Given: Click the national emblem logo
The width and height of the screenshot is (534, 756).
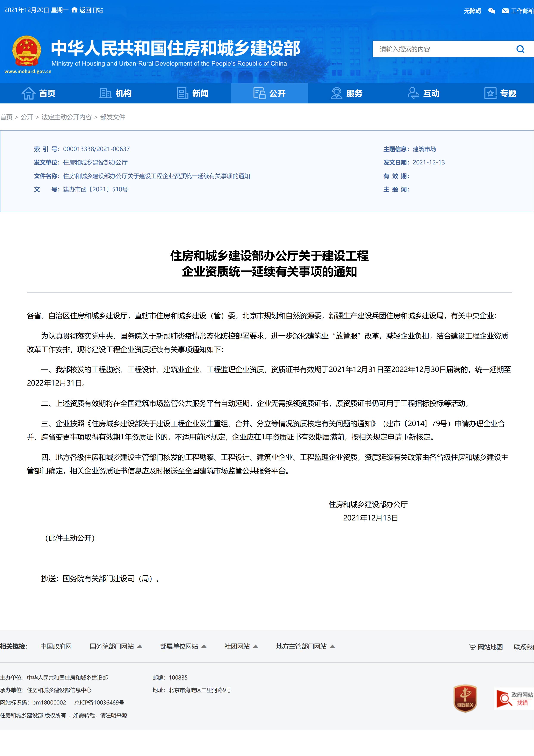Looking at the screenshot, I should (x=27, y=51).
